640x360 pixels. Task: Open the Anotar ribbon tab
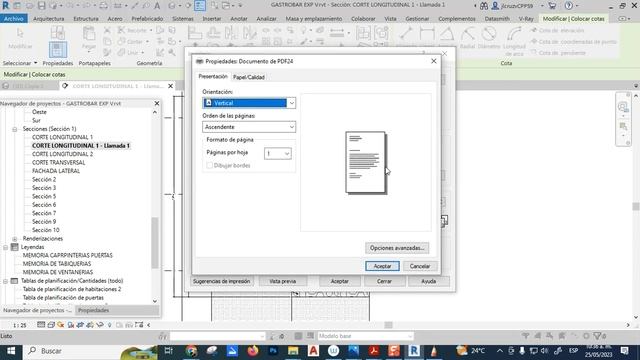tap(239, 19)
